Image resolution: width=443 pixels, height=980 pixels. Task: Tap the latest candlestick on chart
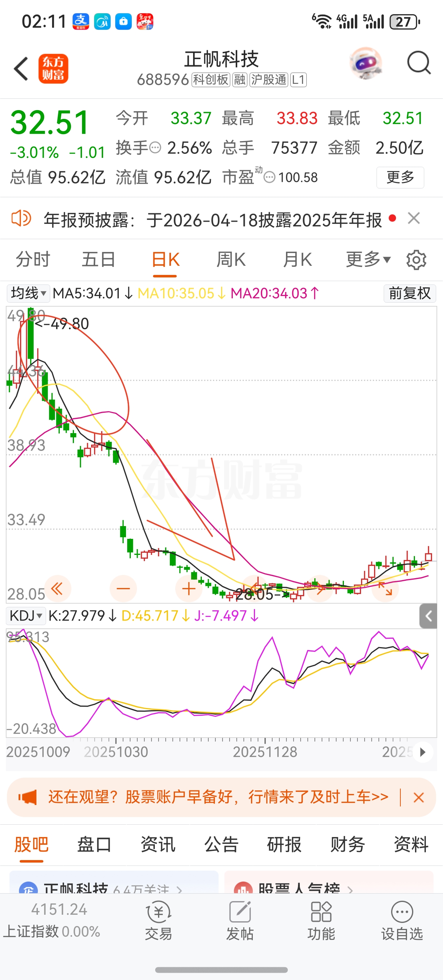428,553
